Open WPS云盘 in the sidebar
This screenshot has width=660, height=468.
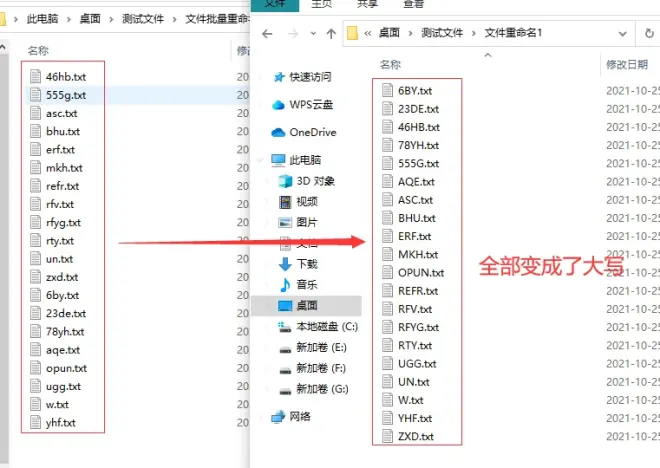(x=311, y=105)
